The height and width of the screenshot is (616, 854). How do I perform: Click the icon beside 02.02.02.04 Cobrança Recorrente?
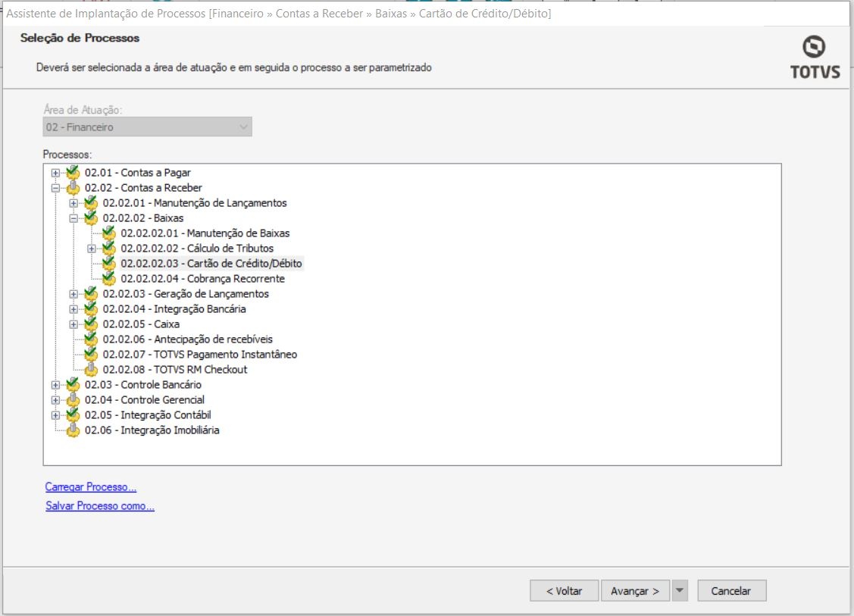click(x=109, y=279)
